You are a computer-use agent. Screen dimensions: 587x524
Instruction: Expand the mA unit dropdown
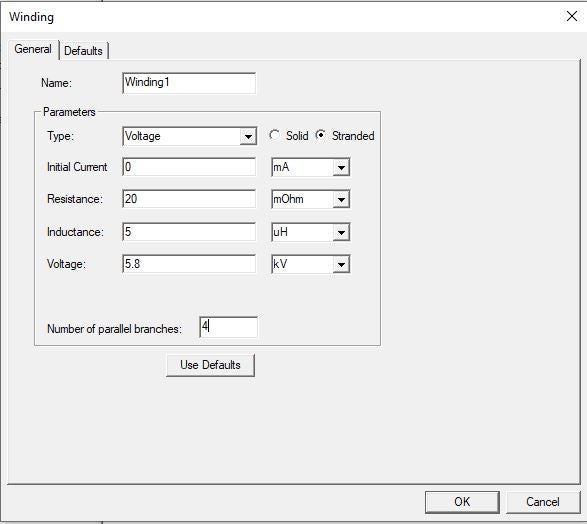pyautogui.click(x=310, y=167)
